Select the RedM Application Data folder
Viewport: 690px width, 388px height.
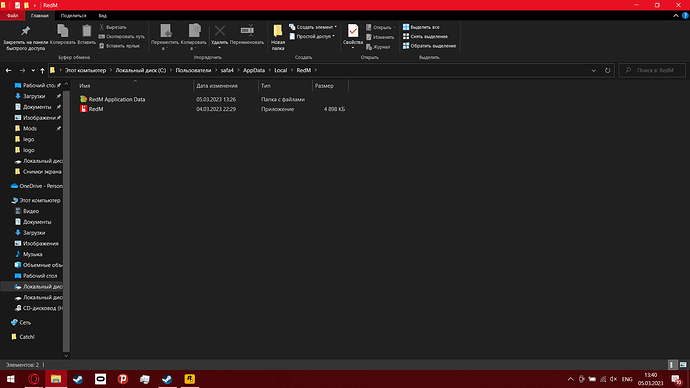point(113,99)
